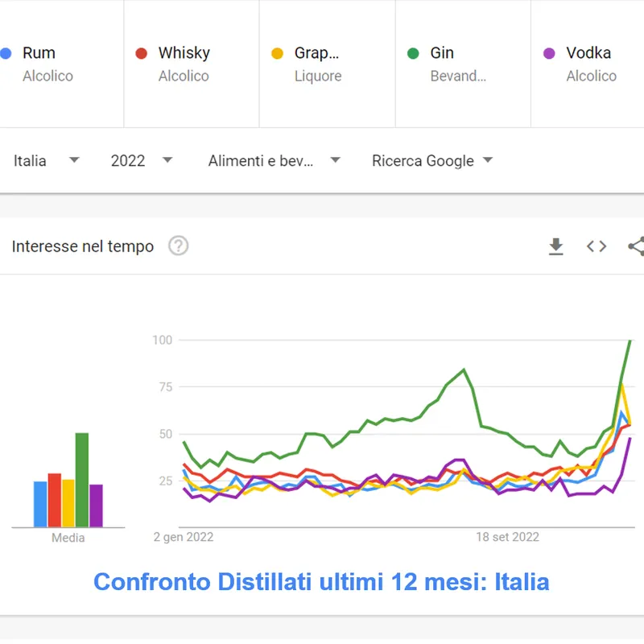Click the Gin peak on line chart
The width and height of the screenshot is (644, 644).
tap(629, 341)
